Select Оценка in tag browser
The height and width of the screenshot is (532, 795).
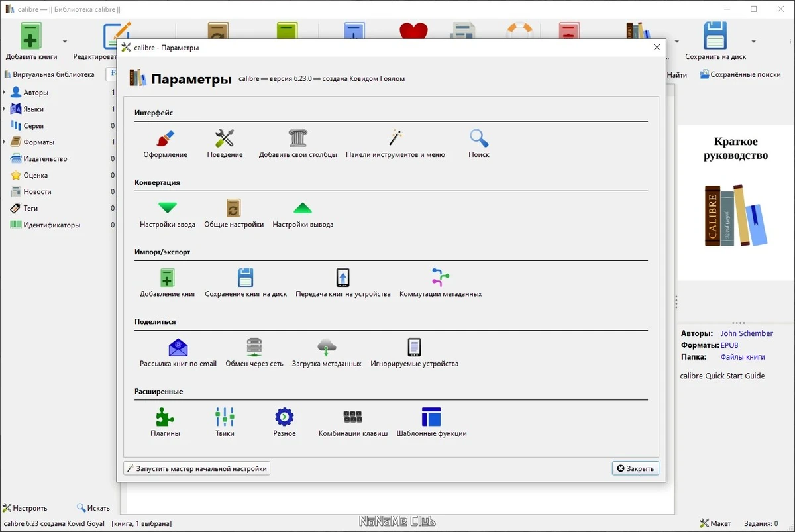point(35,176)
